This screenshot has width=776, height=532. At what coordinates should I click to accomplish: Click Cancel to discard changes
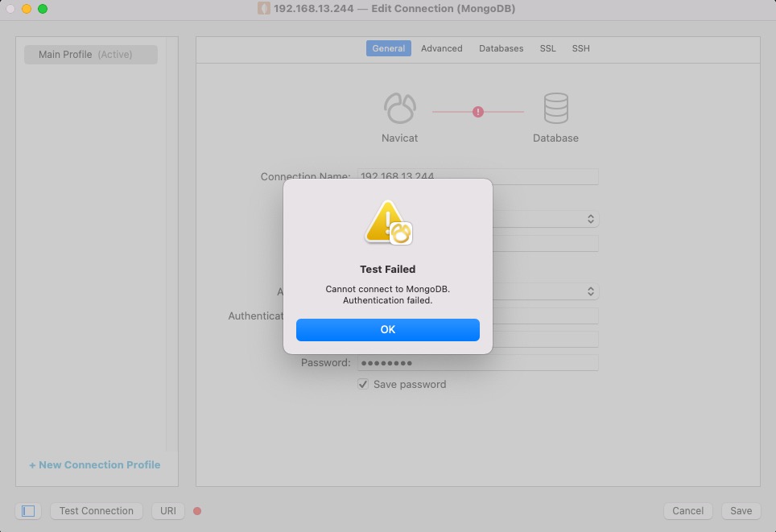[x=687, y=511]
